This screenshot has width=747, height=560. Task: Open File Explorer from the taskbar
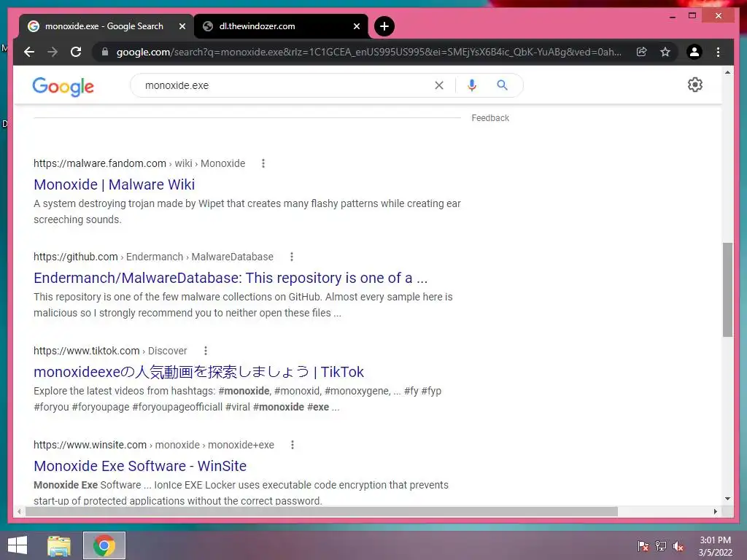59,545
